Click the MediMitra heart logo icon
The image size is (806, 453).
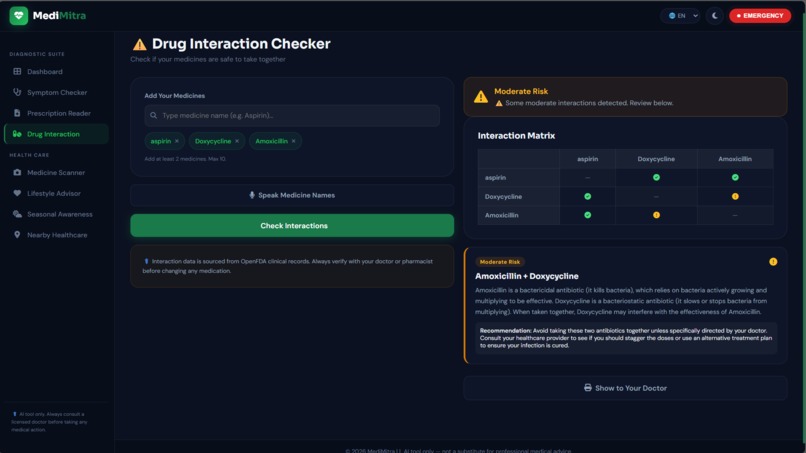click(19, 16)
